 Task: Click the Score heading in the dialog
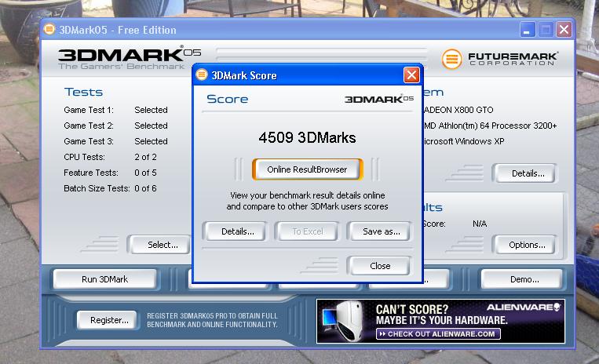(228, 99)
